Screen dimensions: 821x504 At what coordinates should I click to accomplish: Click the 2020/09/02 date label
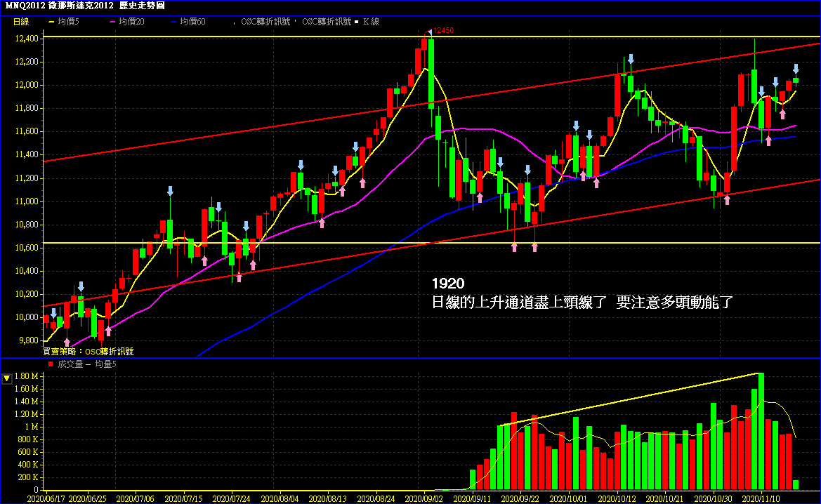pyautogui.click(x=424, y=499)
